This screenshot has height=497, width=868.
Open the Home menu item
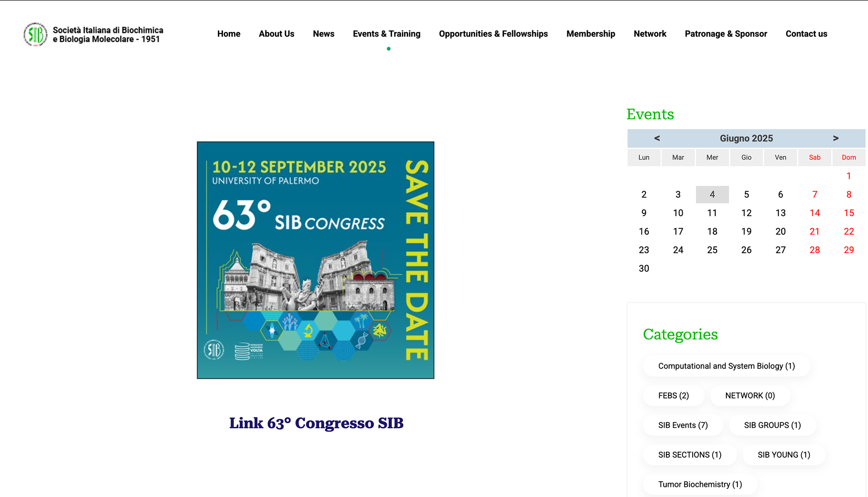coord(229,34)
